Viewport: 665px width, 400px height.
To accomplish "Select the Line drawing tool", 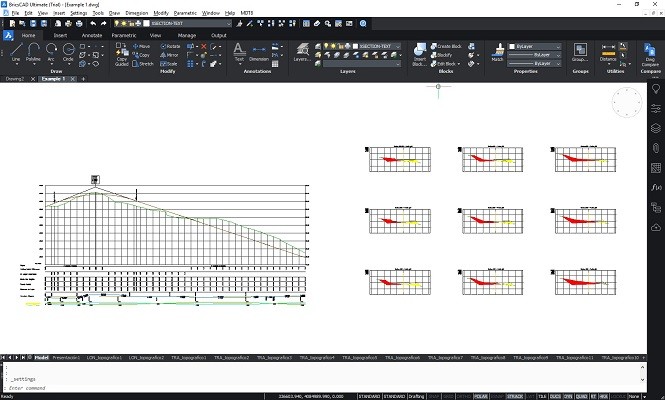I will pyautogui.click(x=16, y=53).
